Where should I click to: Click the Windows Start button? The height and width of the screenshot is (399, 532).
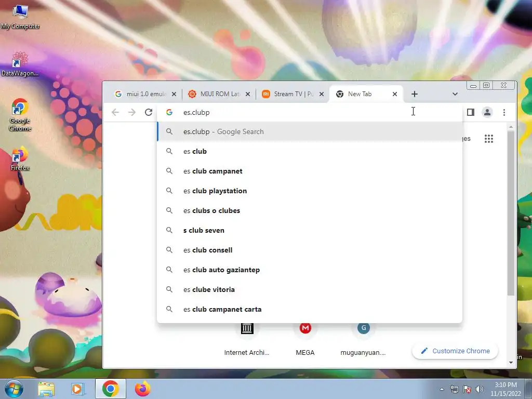click(14, 389)
